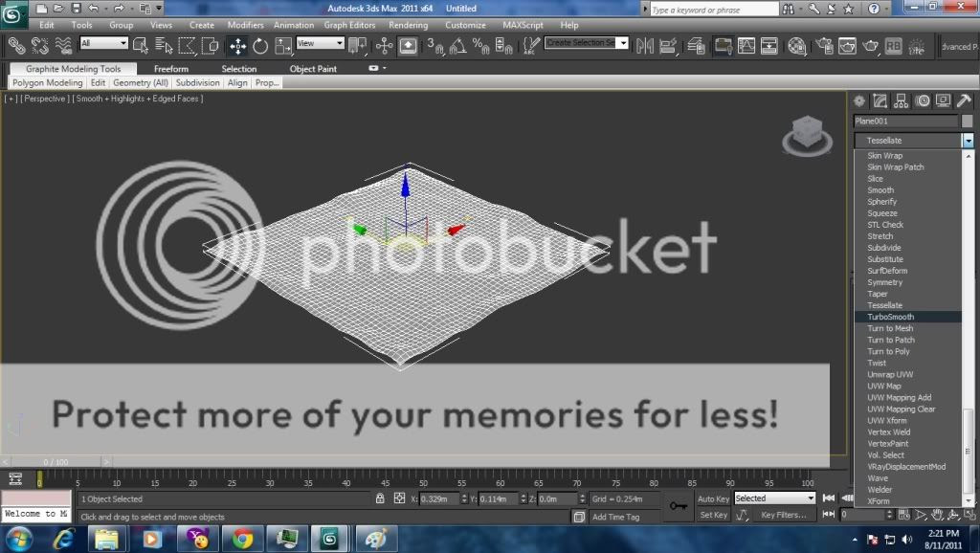The width and height of the screenshot is (980, 553).
Task: Click the Use Pivot Point Center icon
Action: [358, 46]
